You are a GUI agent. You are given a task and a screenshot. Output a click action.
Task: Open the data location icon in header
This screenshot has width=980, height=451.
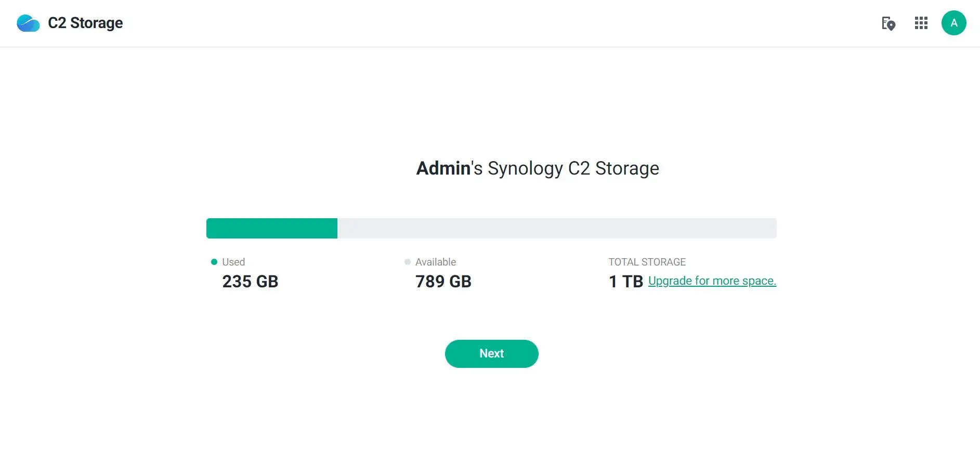pos(888,23)
